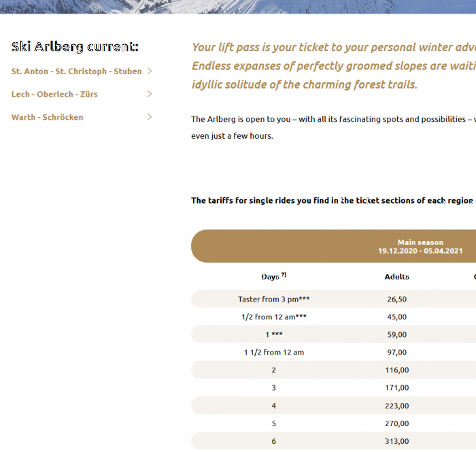This screenshot has height=452, width=476.
Task: Click chevron beside Warth - Schröcken
Action: point(150,117)
